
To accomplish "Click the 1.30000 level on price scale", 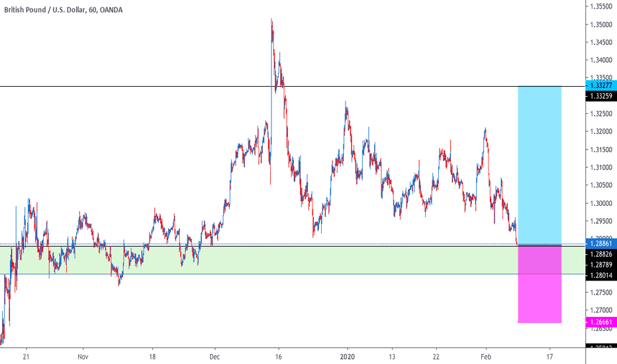I will (x=601, y=203).
